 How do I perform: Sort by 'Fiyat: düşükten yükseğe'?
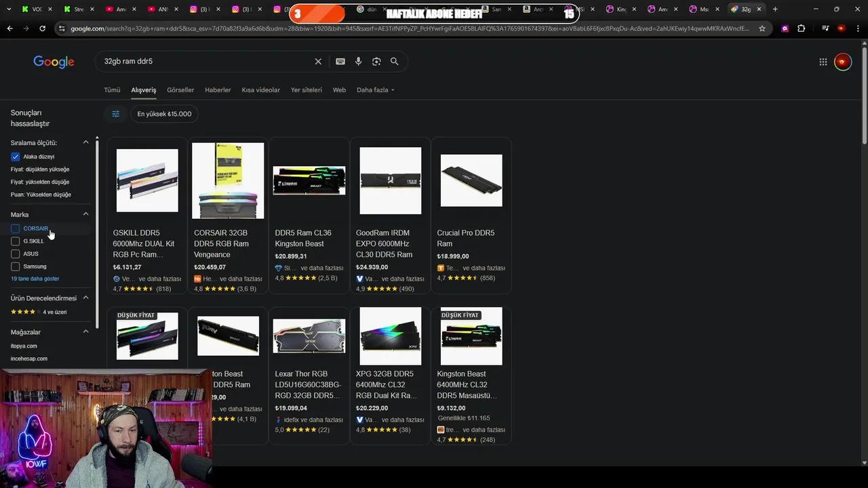click(x=40, y=169)
